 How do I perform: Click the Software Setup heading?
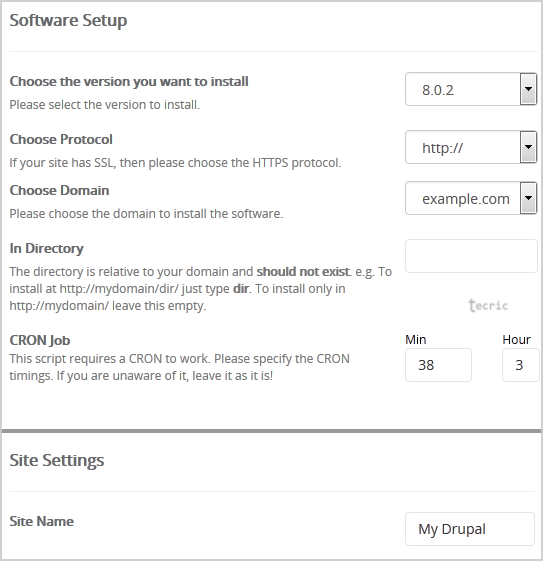click(x=68, y=20)
